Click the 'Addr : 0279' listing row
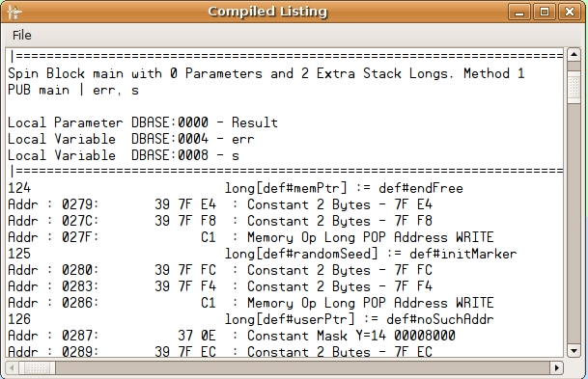 pos(220,204)
